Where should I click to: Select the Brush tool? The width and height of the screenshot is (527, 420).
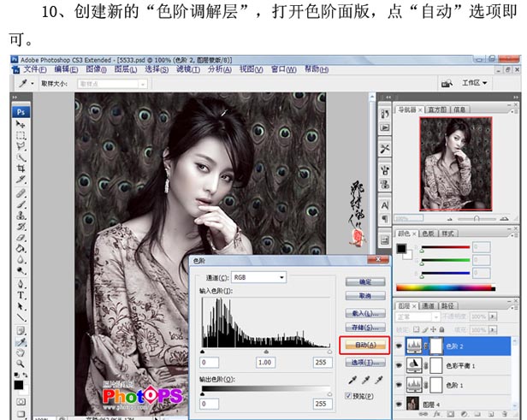coord(21,204)
